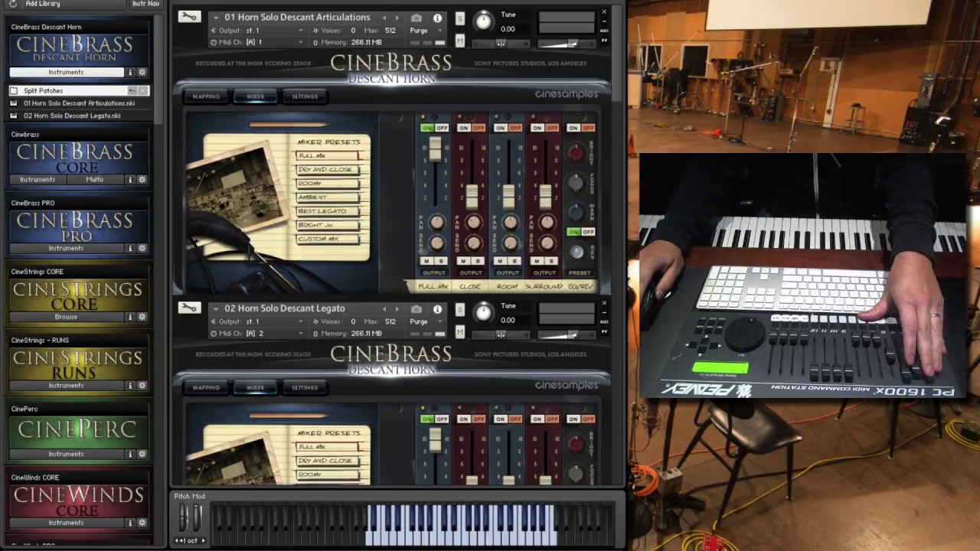Viewport: 980px width, 551px height.
Task: Mute the 01 Horn instrument with M button
Action: [x=459, y=41]
